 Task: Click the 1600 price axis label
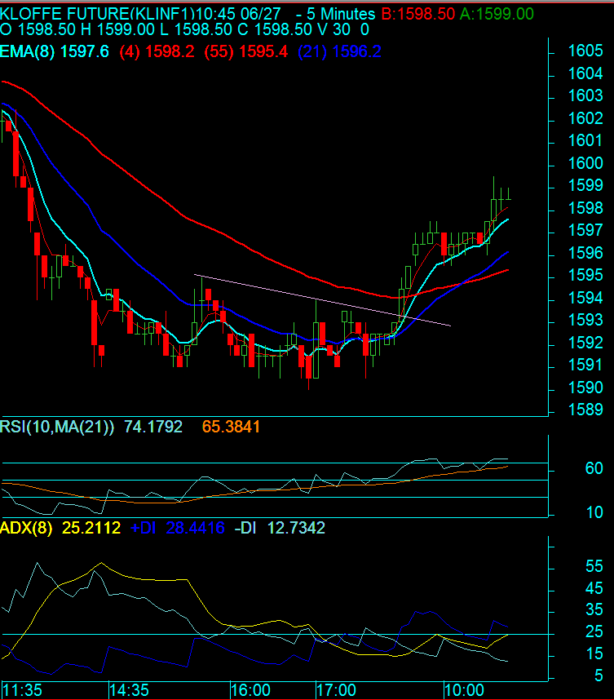click(585, 163)
